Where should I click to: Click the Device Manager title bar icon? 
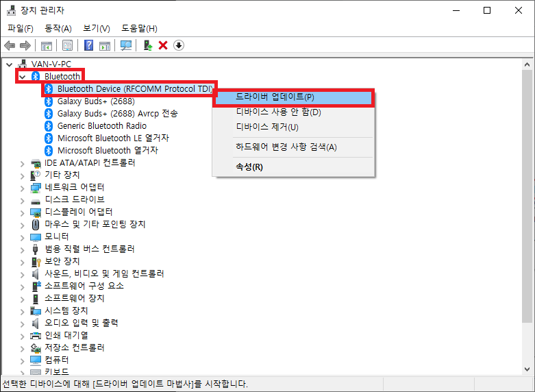pos(11,10)
